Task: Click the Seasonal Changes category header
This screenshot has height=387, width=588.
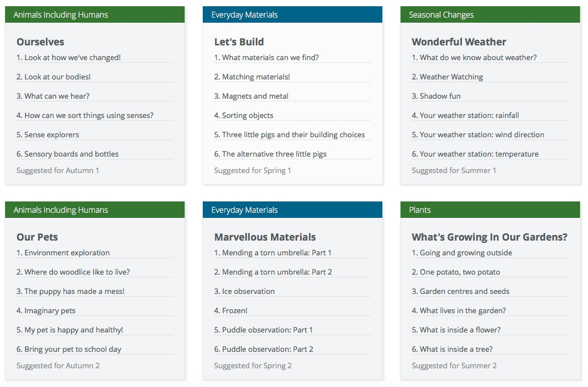Action: [x=490, y=15]
